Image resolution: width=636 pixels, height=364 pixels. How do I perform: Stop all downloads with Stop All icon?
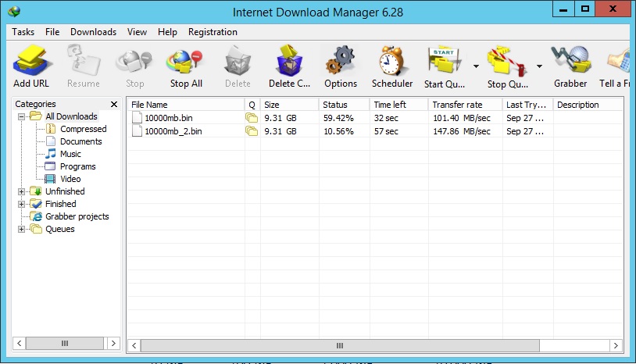click(184, 62)
